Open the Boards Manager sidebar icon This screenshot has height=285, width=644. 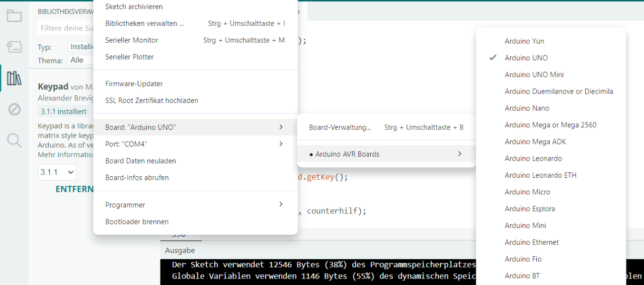14,47
